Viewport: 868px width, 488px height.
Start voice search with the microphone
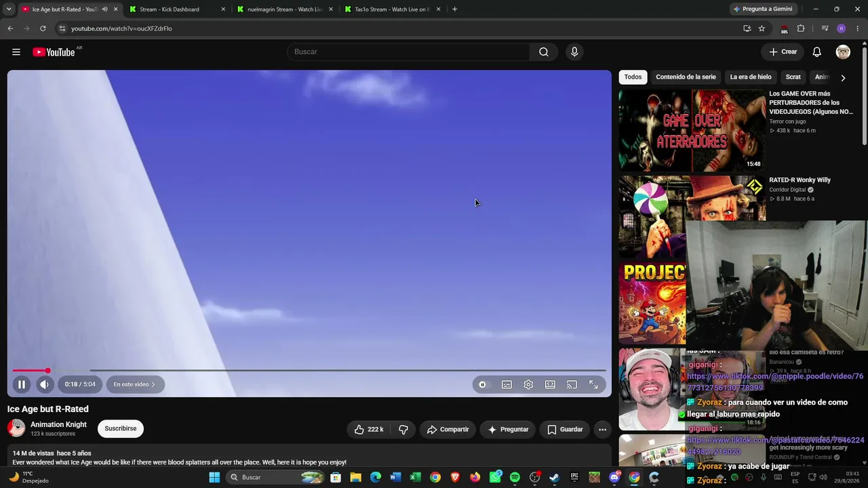click(574, 52)
